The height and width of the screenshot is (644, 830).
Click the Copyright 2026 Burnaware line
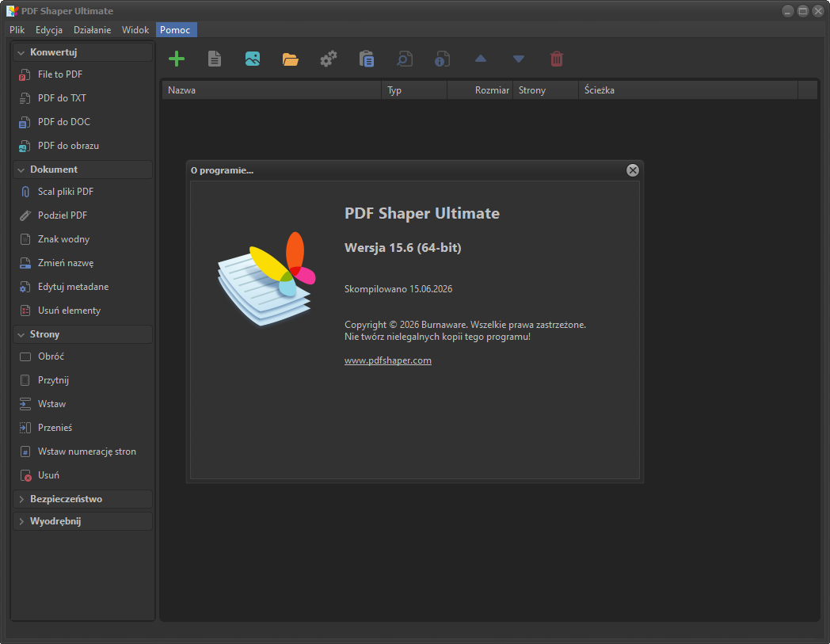coord(465,325)
